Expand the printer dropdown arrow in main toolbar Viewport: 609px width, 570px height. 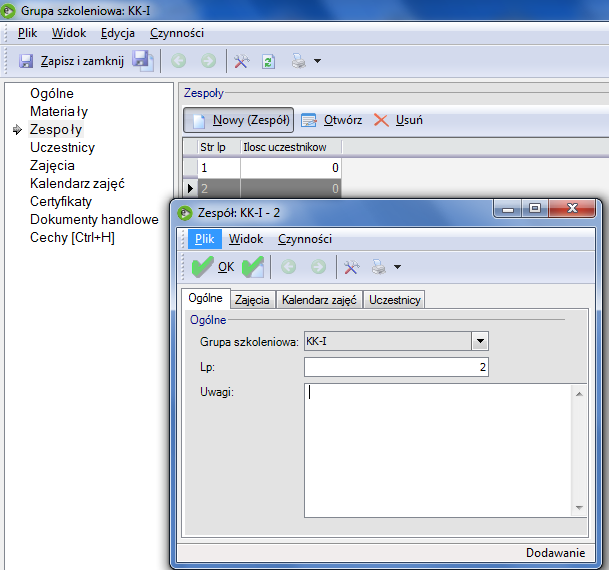tap(317, 61)
